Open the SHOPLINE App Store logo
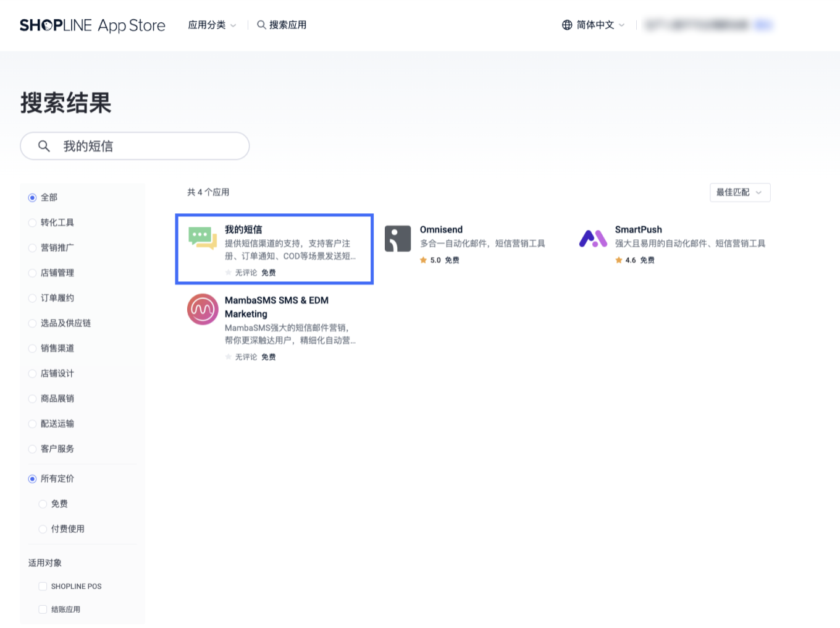This screenshot has height=628, width=840. coord(93,25)
